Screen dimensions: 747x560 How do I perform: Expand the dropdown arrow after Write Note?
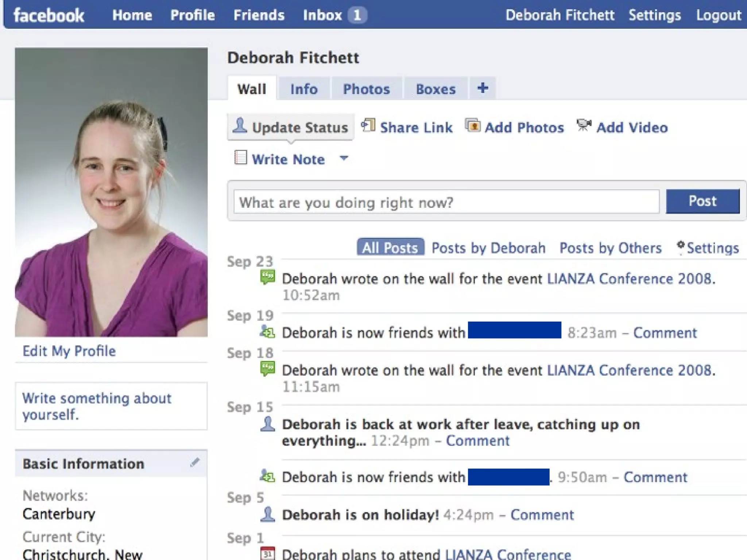point(344,158)
